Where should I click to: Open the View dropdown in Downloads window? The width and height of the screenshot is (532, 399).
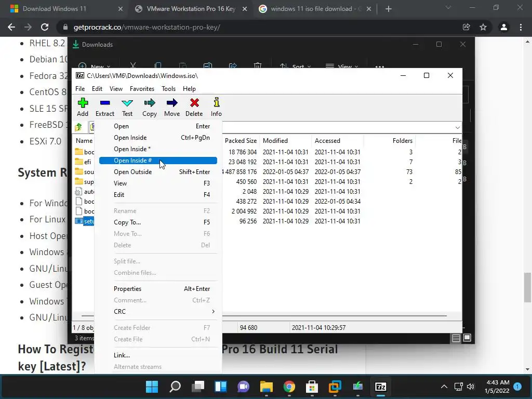(342, 66)
